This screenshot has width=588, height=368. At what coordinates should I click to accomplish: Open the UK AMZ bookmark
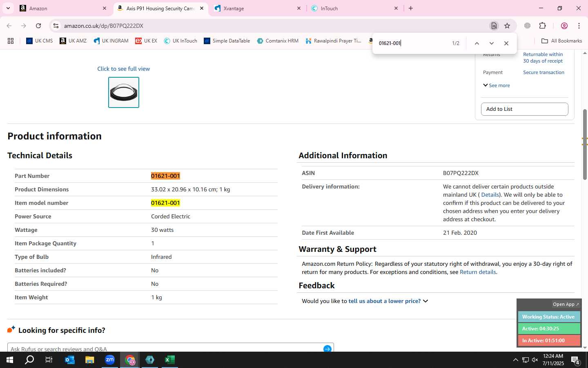pyautogui.click(x=73, y=41)
